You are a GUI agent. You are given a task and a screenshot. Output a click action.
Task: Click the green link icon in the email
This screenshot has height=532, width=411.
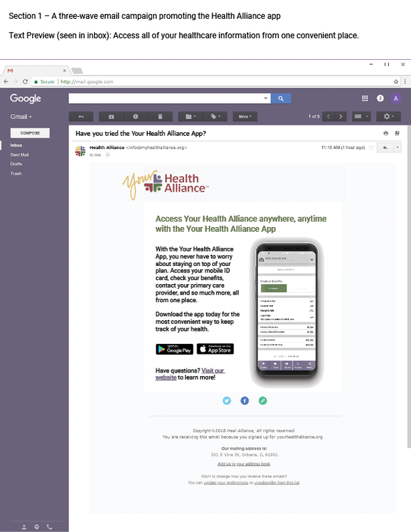tap(263, 400)
